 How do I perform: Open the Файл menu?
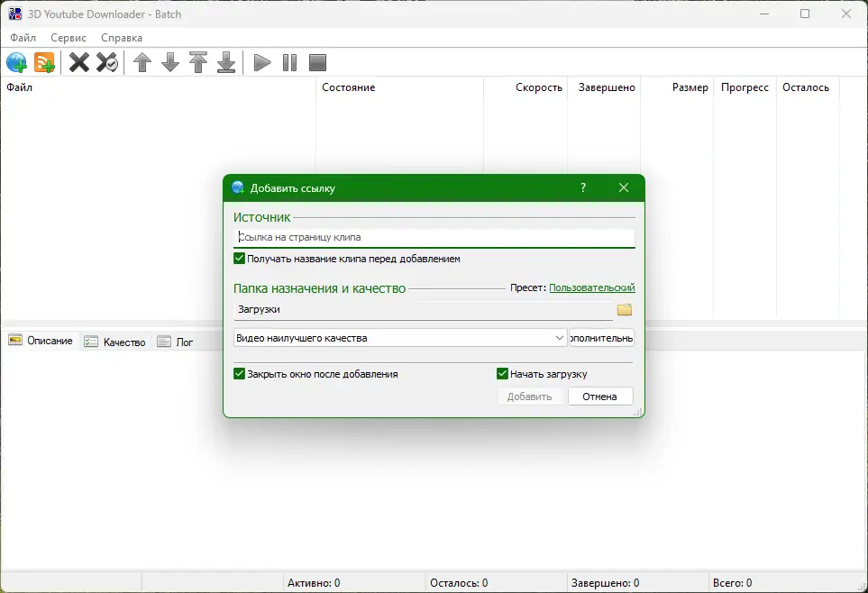pos(23,38)
